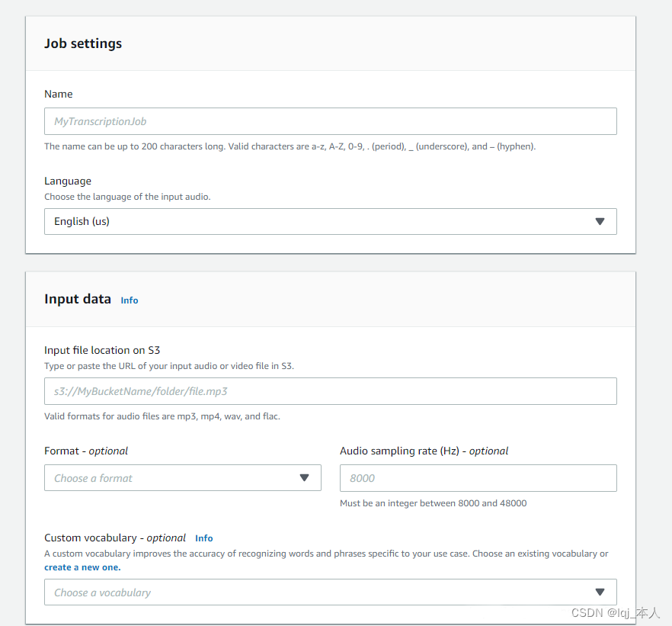672x626 pixels.
Task: Click the Name field label
Action: coord(59,94)
